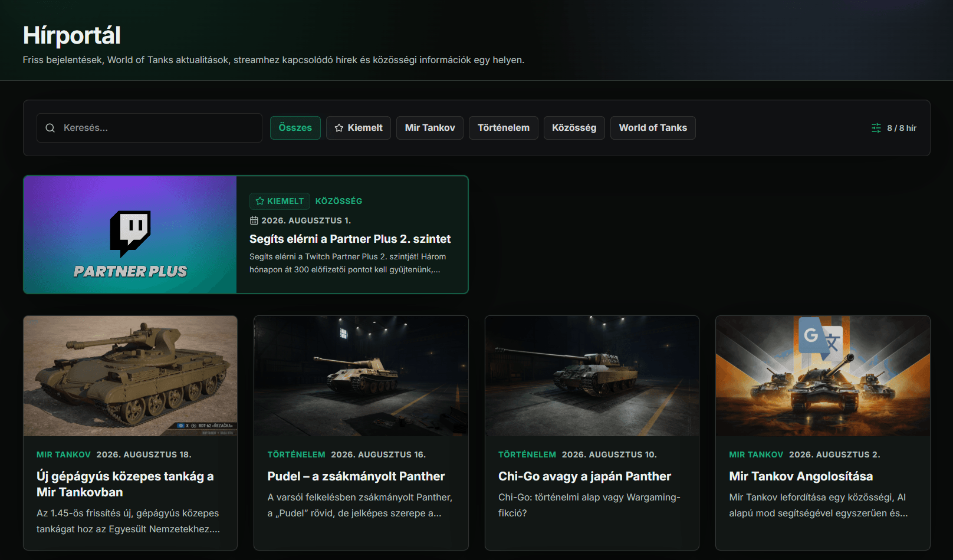Viewport: 953px width, 560px height.
Task: Click the filter sliders icon beside 8 / 8 hír
Action: [876, 128]
